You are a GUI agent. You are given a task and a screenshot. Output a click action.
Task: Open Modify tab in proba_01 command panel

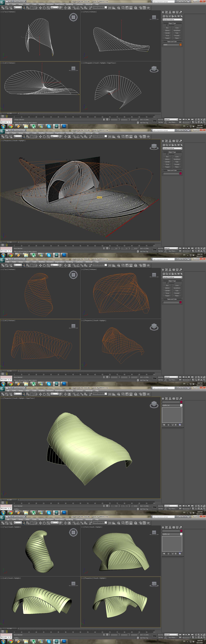pos(167,12)
